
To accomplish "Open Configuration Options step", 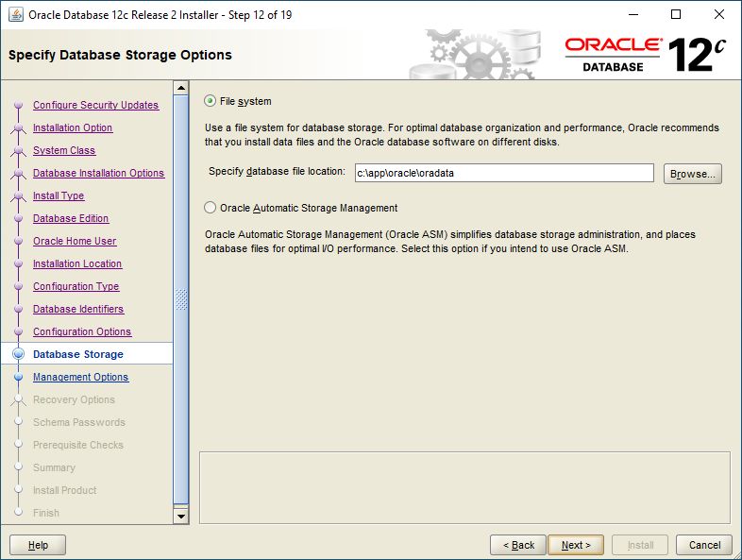I will (x=82, y=331).
